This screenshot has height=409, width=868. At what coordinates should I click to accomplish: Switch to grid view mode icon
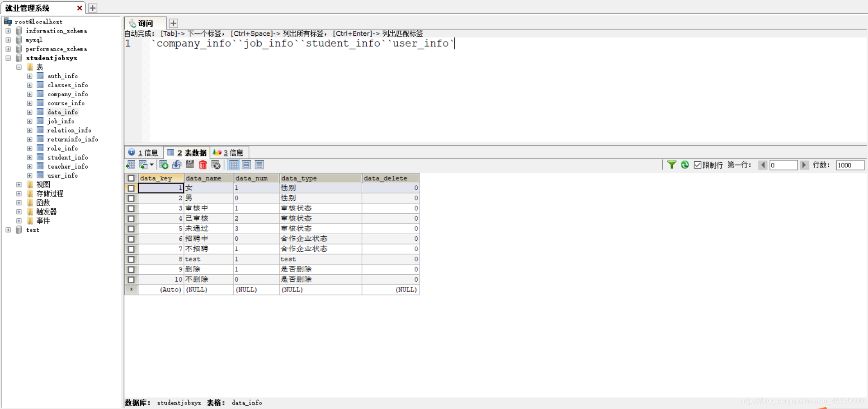coord(234,165)
